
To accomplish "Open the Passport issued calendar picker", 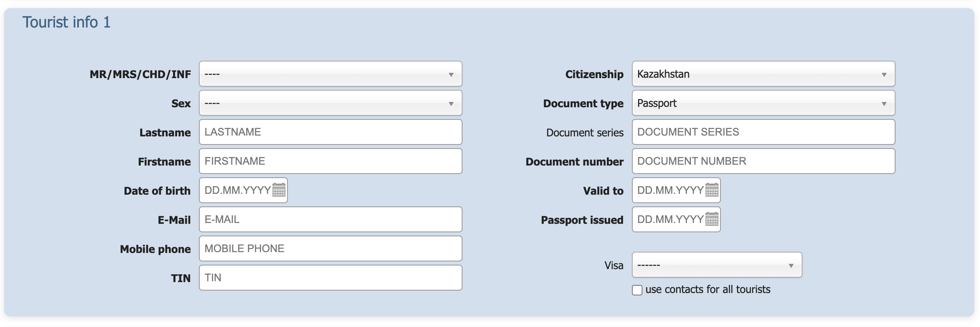I will coord(712,219).
